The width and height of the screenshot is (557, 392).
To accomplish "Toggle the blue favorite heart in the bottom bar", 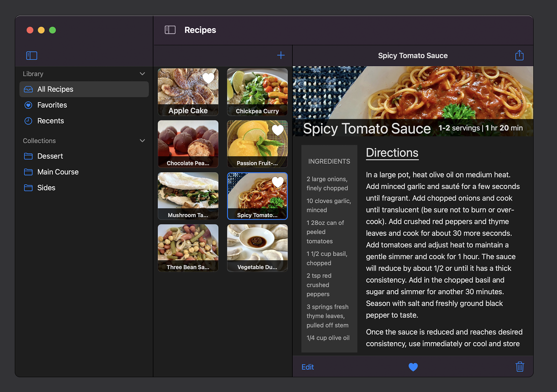I will click(x=413, y=367).
